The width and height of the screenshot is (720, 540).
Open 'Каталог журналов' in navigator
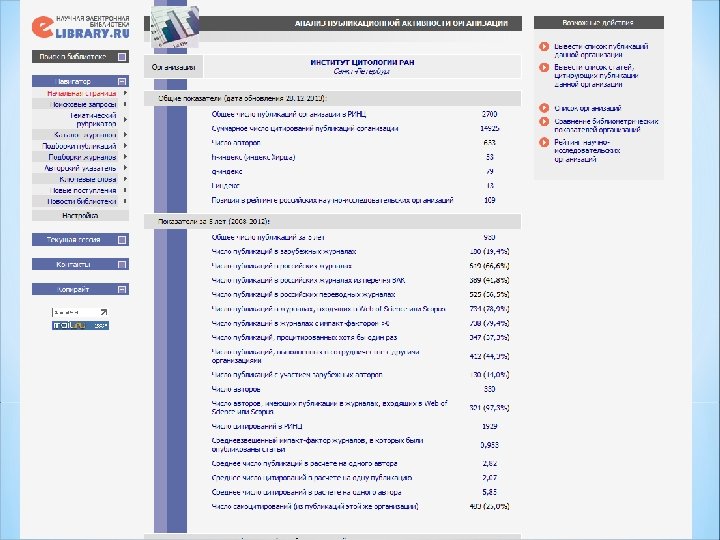(85, 135)
